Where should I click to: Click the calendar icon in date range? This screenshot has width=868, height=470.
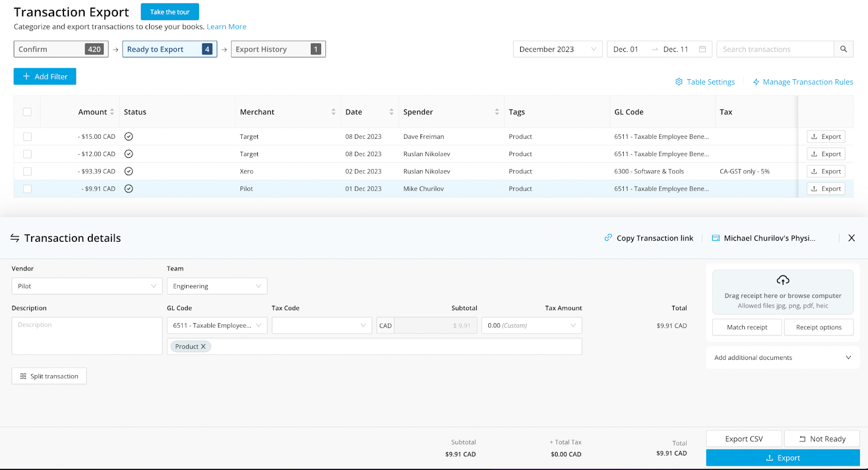pos(702,49)
